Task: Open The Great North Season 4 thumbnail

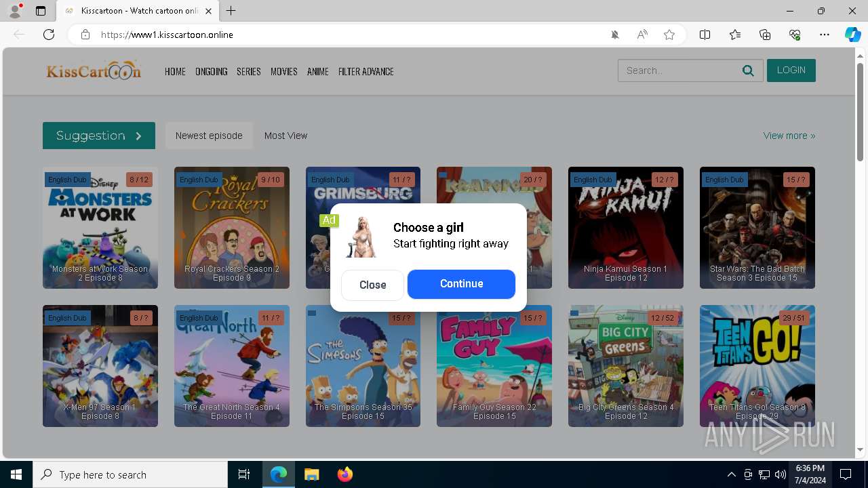Action: click(232, 366)
